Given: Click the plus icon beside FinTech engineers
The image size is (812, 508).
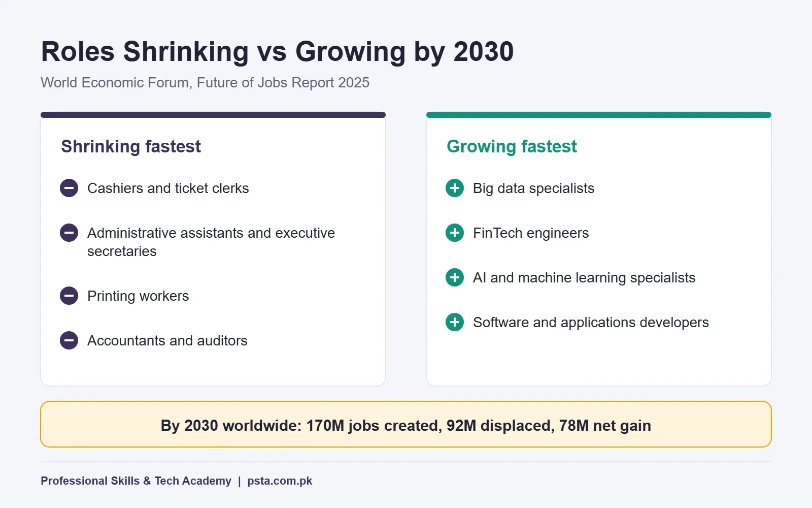Looking at the screenshot, I should [x=455, y=233].
